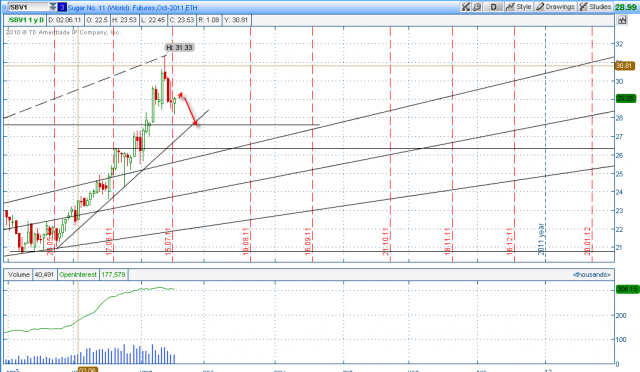Click the scissors chart tool icon
Viewport: 640px width, 372px height.
[x=465, y=7]
